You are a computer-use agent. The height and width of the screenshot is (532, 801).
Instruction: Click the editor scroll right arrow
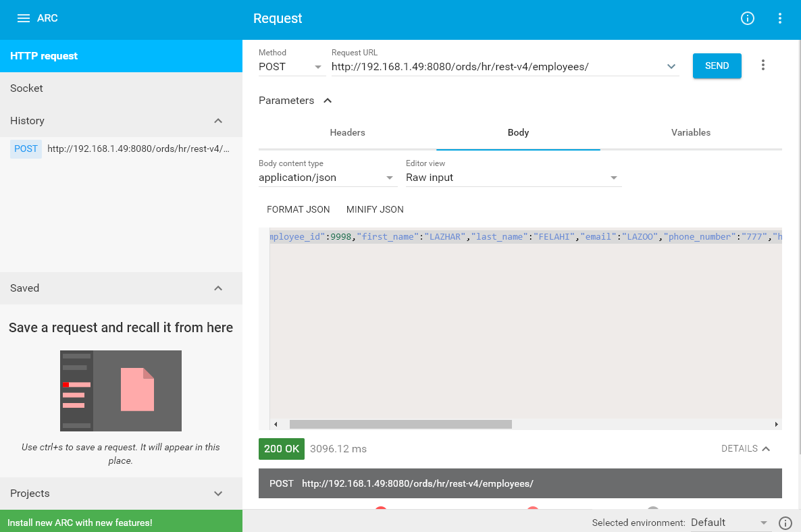(776, 424)
